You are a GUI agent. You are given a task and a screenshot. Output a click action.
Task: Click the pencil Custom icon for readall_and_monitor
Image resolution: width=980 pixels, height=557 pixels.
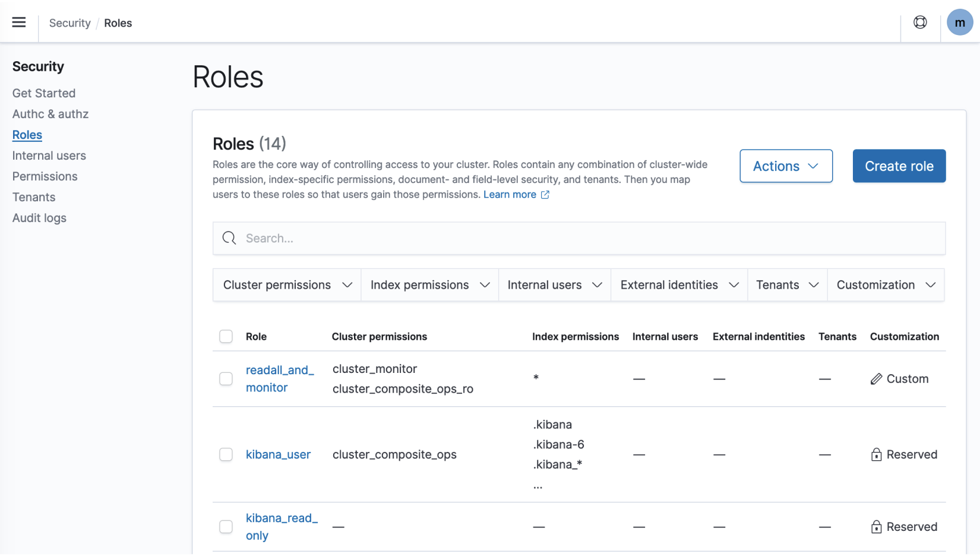877,378
